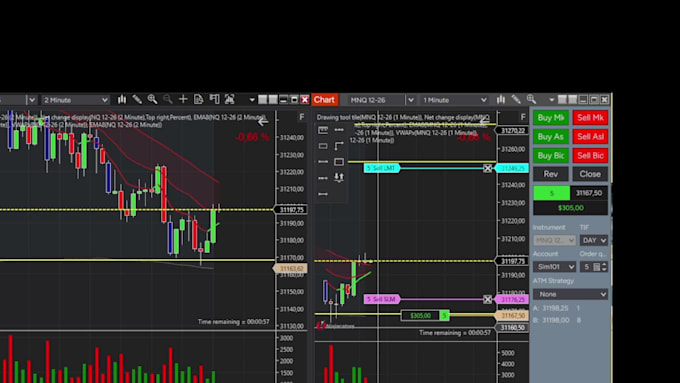The image size is (680, 383).
Task: Click the $305.00 position marker on the 1 Minute chart
Action: [x=425, y=315]
